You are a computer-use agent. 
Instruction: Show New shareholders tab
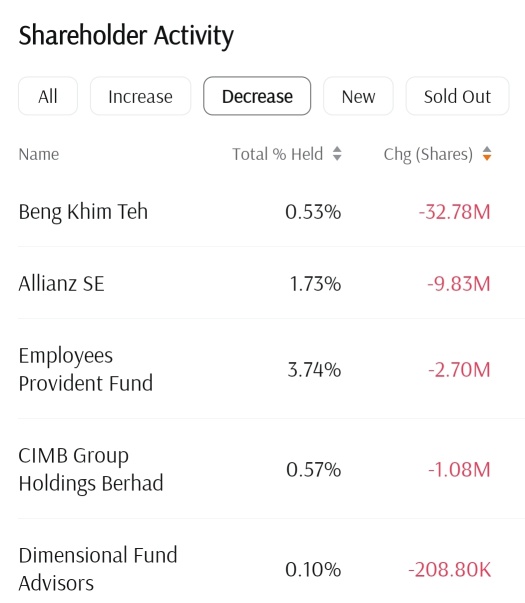point(358,96)
